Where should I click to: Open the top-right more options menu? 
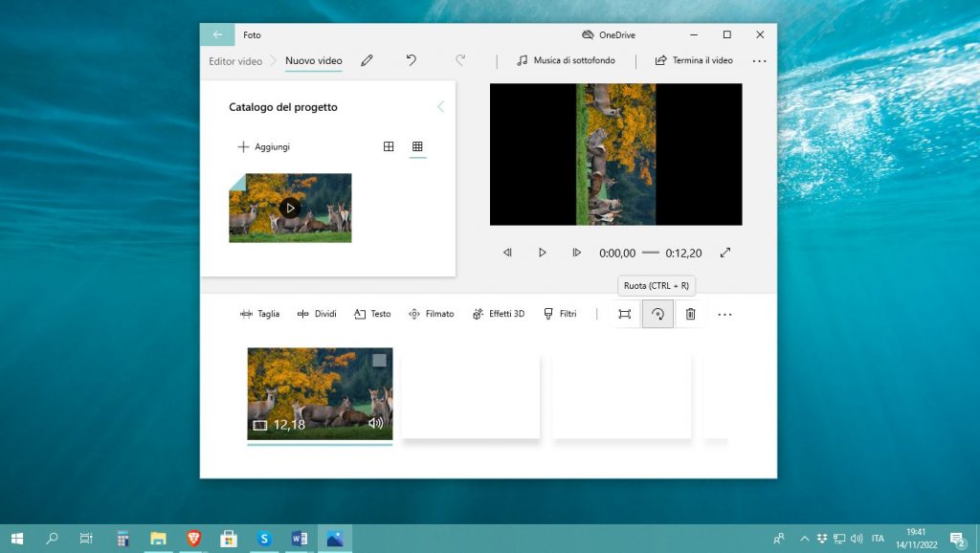(759, 60)
